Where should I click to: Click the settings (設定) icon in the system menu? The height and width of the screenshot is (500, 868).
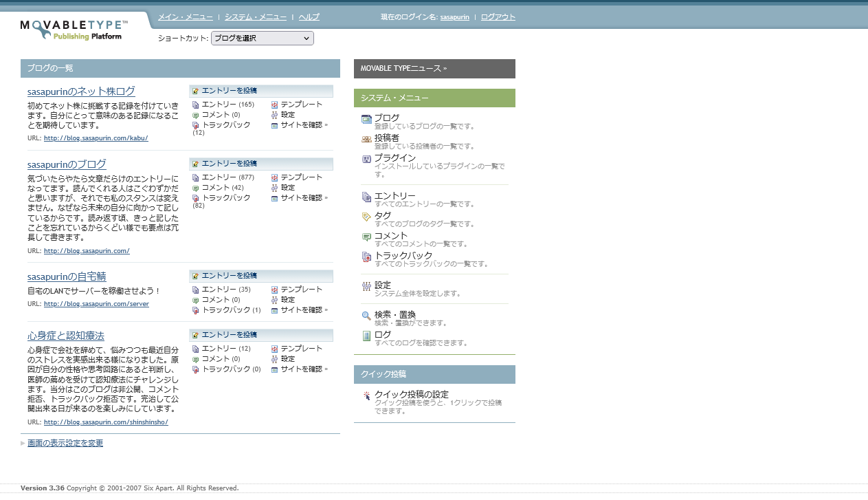tap(366, 287)
